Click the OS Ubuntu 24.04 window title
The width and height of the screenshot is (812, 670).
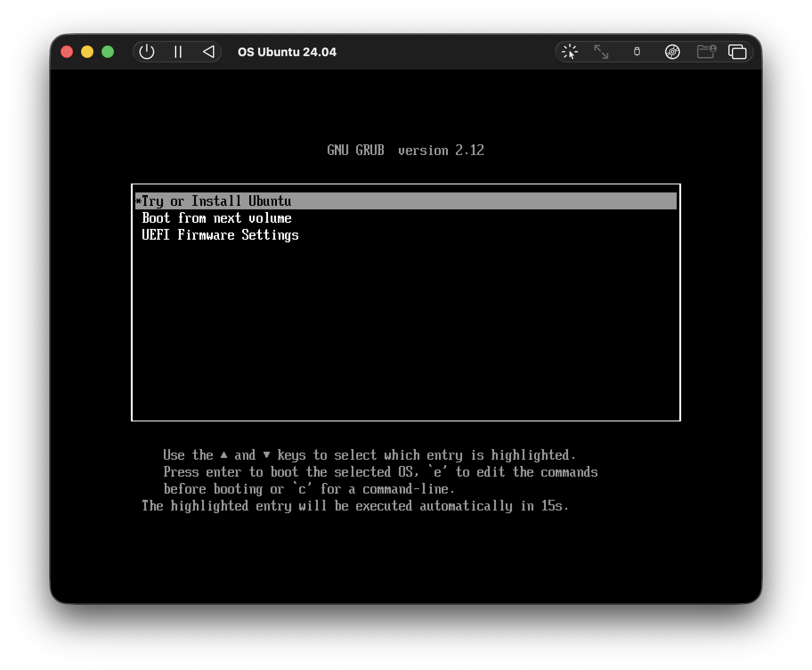(x=287, y=52)
